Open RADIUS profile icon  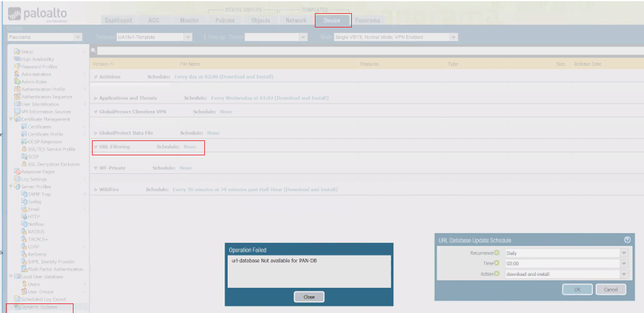click(24, 232)
